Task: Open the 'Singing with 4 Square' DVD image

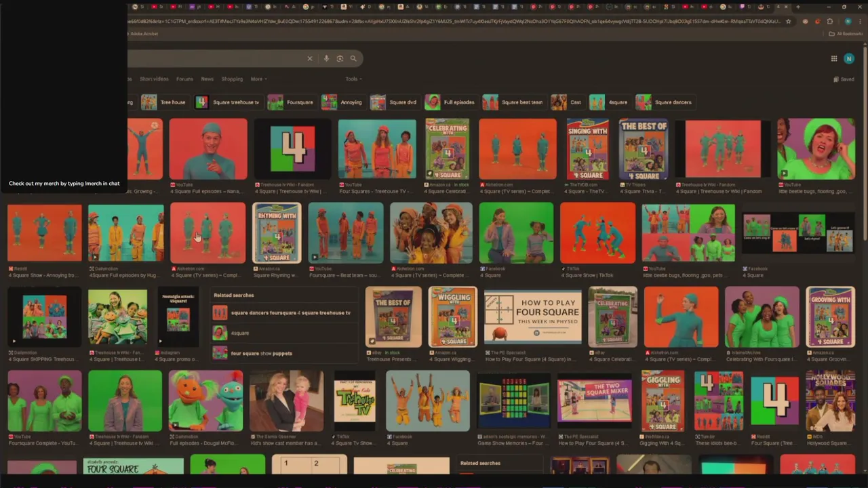Action: 587,149
